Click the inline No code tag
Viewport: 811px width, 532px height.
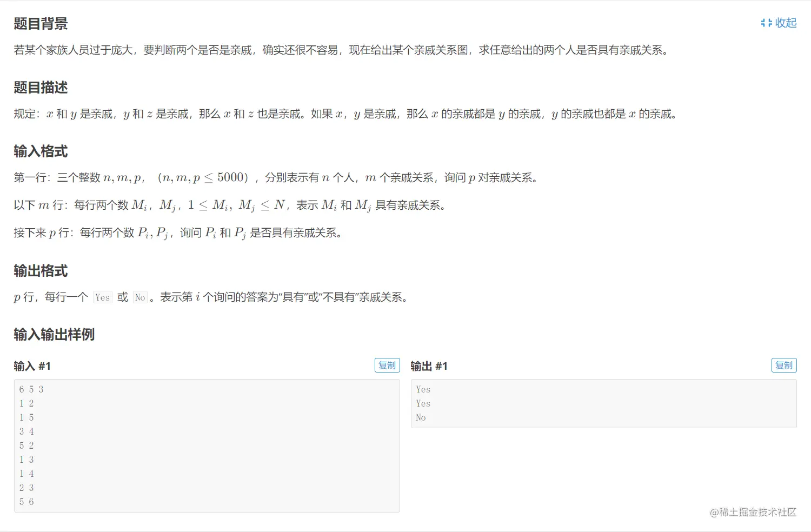point(139,297)
